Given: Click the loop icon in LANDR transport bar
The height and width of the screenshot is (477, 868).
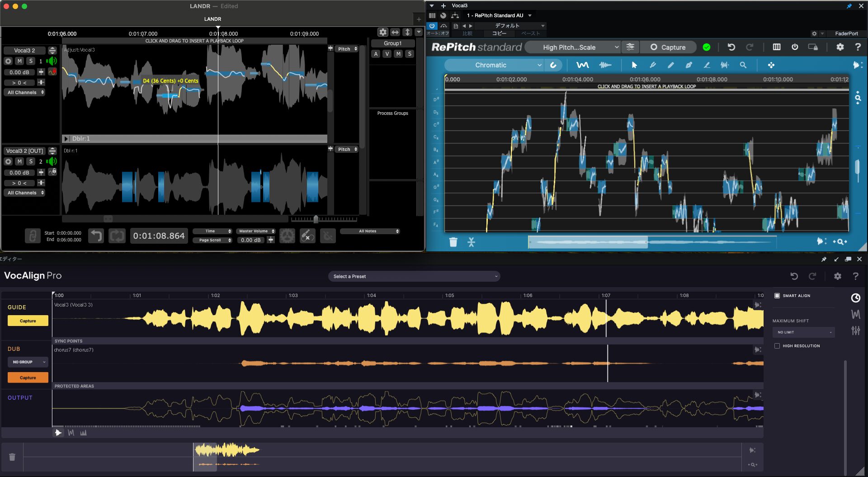Looking at the screenshot, I should coord(117,236).
